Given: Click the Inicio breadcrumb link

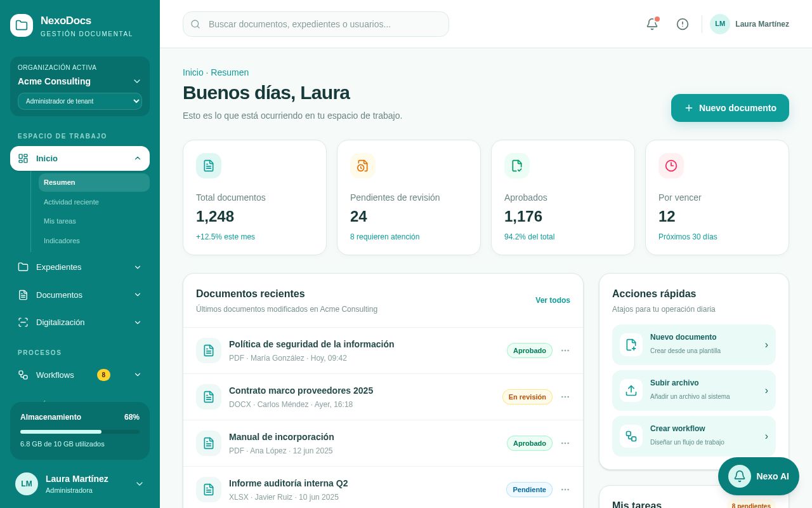Looking at the screenshot, I should tap(193, 72).
